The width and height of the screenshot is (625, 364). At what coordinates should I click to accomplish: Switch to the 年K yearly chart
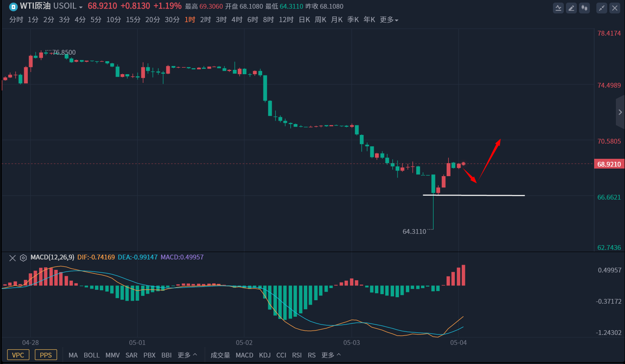369,20
